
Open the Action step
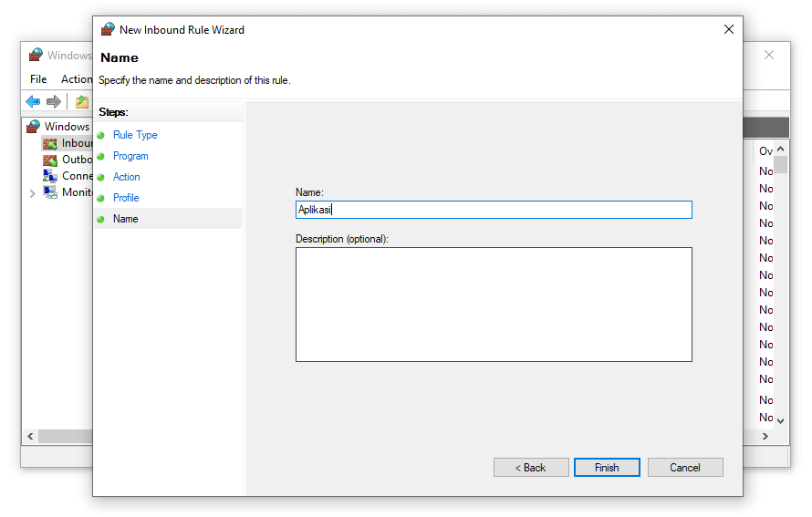[x=126, y=177]
